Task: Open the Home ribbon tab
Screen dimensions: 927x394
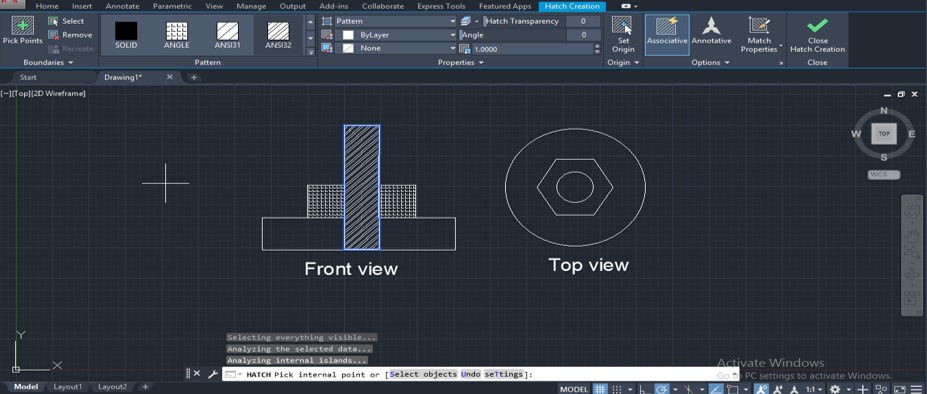Action: coord(47,7)
